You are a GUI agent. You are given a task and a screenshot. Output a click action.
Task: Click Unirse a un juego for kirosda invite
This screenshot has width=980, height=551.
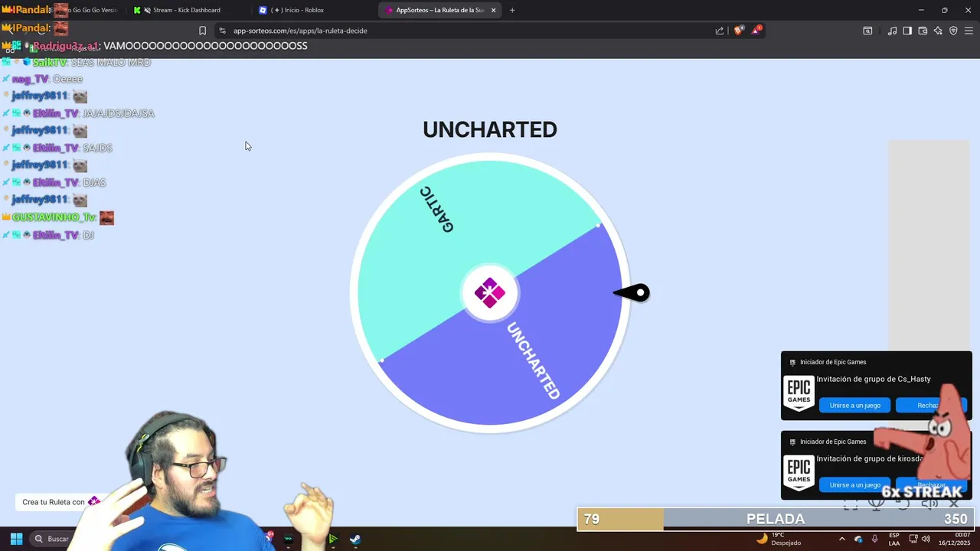tap(854, 484)
